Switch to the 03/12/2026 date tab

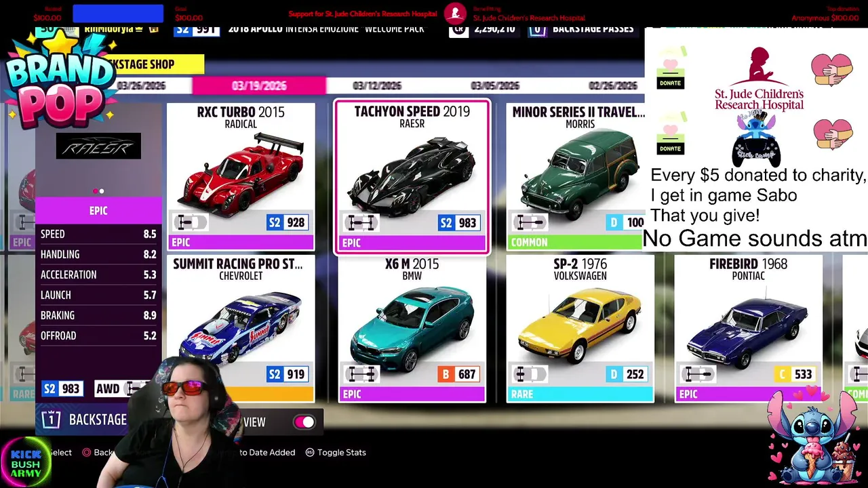click(x=377, y=85)
